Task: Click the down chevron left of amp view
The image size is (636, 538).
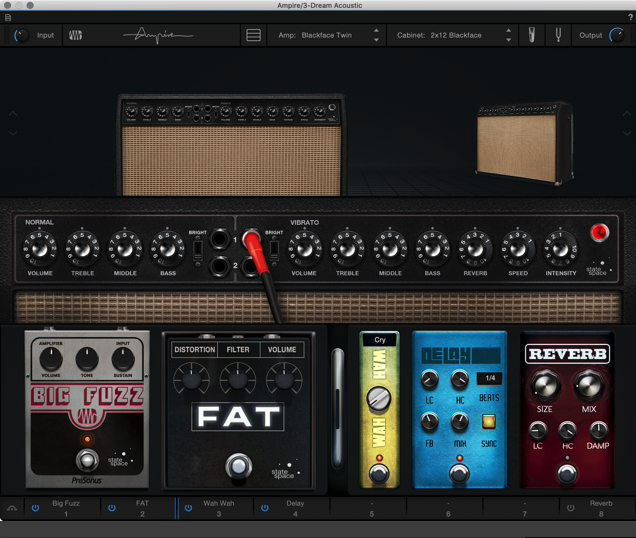Action: (x=13, y=133)
